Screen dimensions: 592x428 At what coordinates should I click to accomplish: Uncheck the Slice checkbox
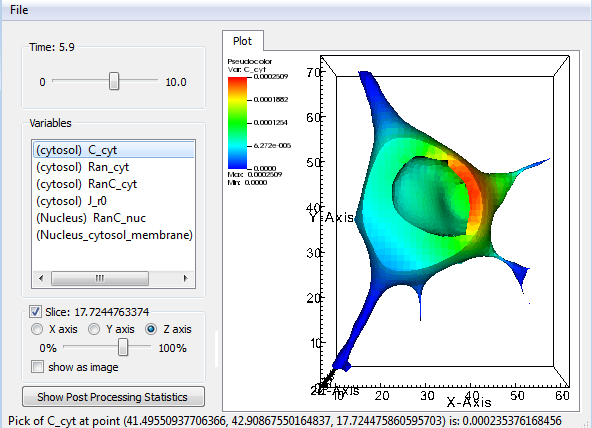(x=35, y=312)
